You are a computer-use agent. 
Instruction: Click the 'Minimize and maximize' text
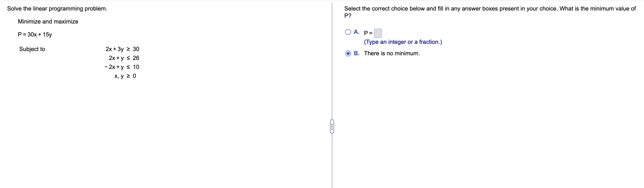pyautogui.click(x=48, y=21)
